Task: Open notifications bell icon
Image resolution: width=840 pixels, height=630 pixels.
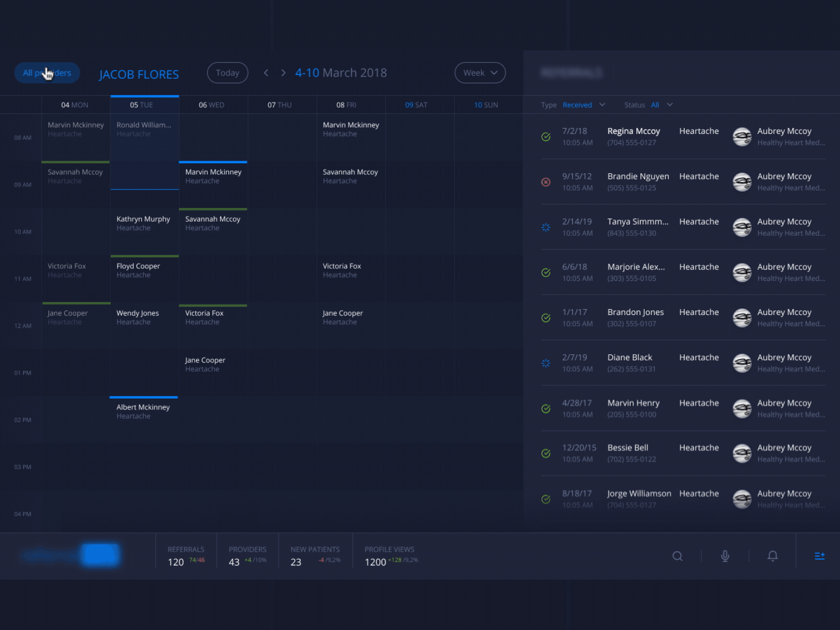Action: click(772, 556)
